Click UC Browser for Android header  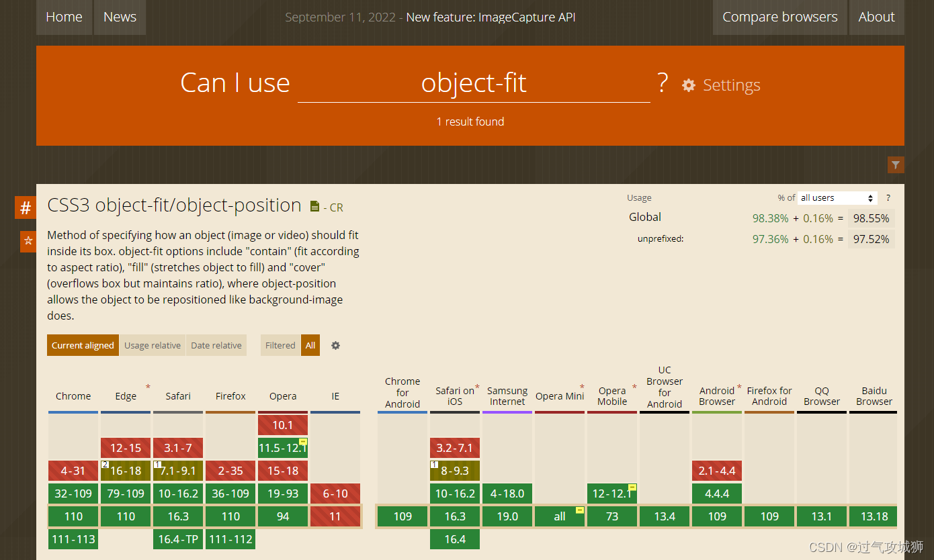point(665,387)
